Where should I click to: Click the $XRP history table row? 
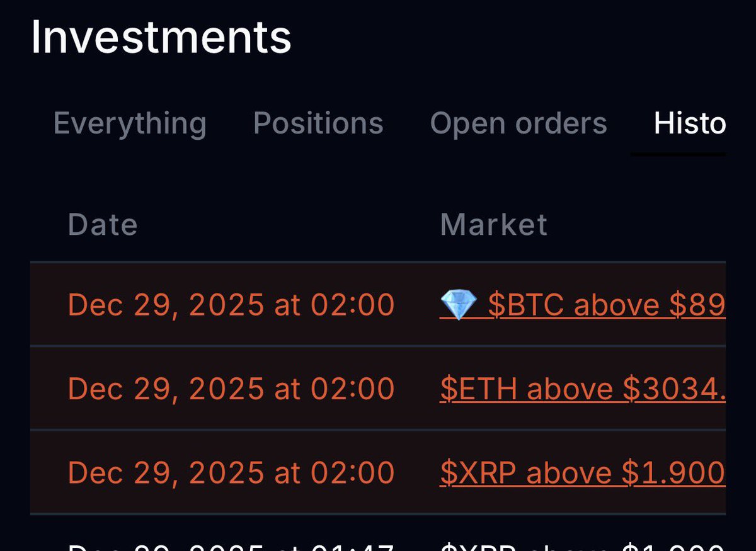378,472
